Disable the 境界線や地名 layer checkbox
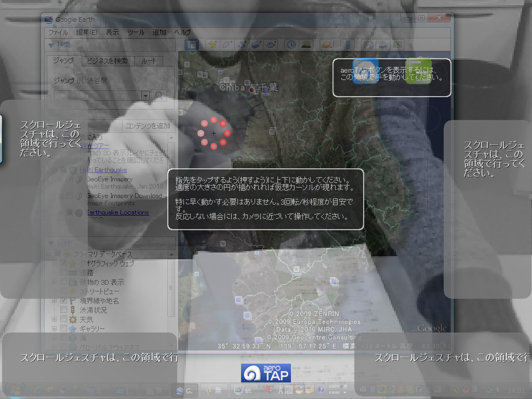Screen dimensions: 532x399 63,301
